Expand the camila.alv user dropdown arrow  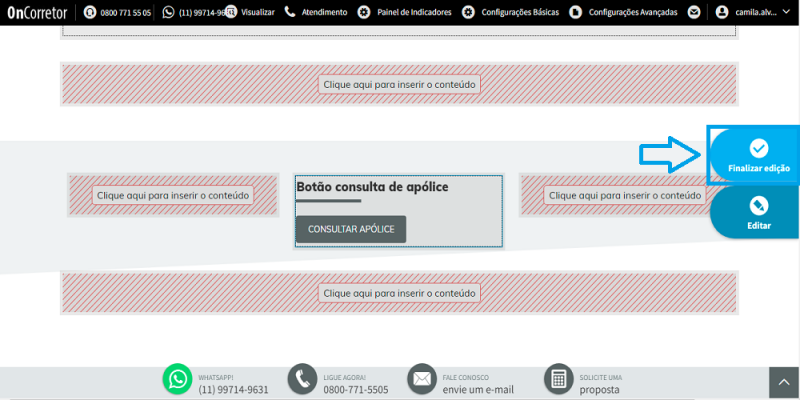pyautogui.click(x=786, y=11)
